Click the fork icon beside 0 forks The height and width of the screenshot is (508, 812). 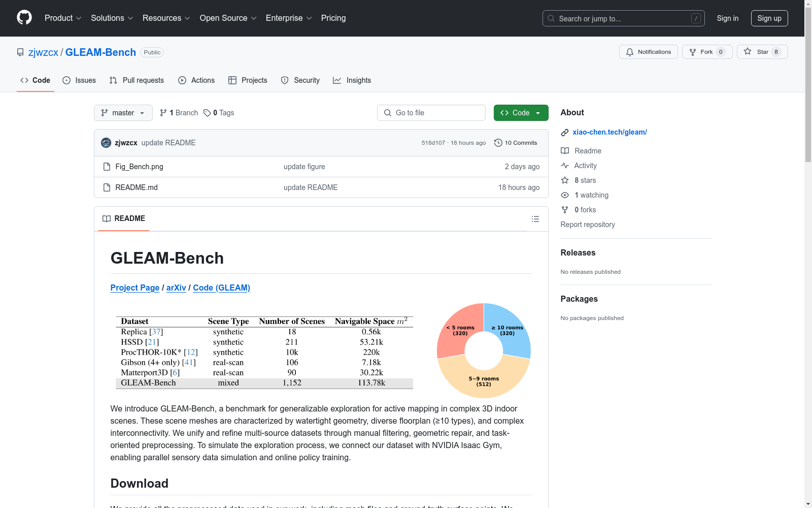[x=565, y=210]
